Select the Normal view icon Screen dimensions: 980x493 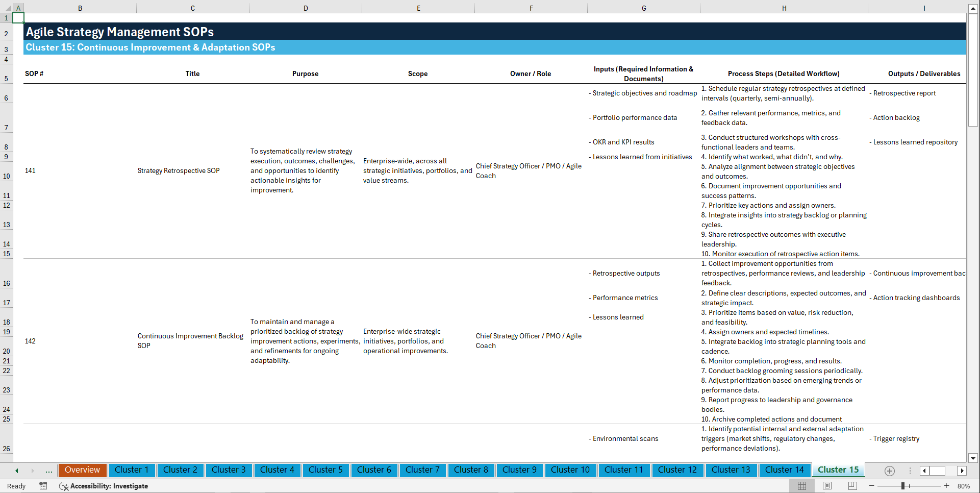pos(801,486)
